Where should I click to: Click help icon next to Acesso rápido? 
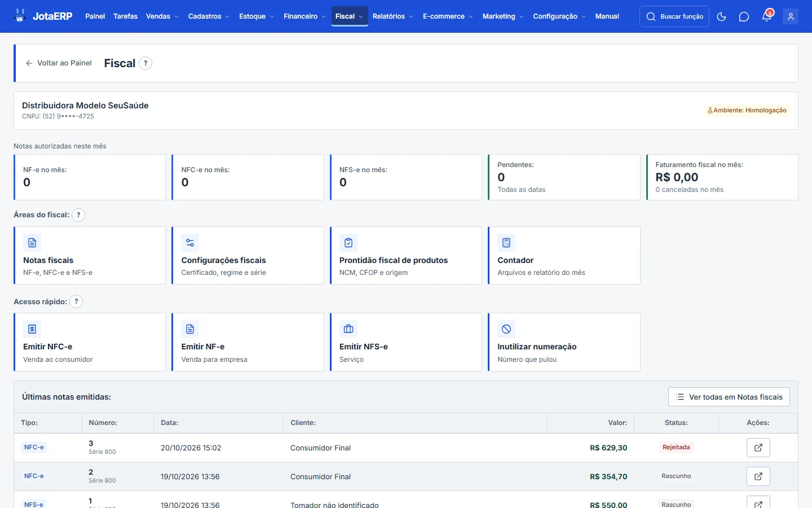(76, 301)
